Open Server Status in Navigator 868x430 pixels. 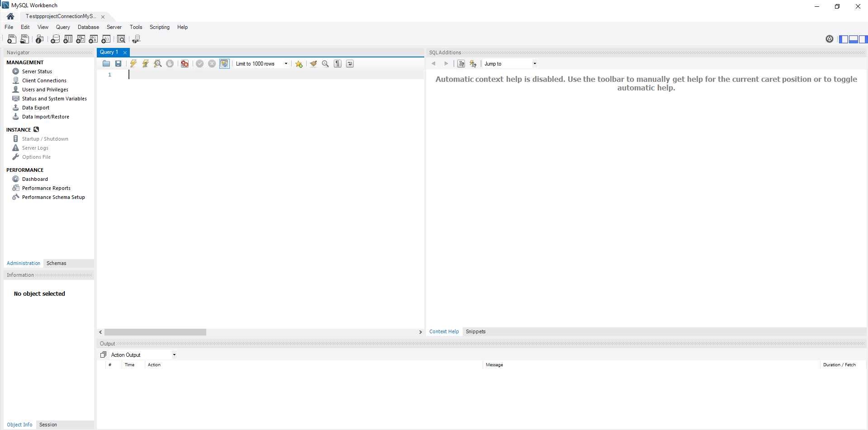pyautogui.click(x=37, y=71)
